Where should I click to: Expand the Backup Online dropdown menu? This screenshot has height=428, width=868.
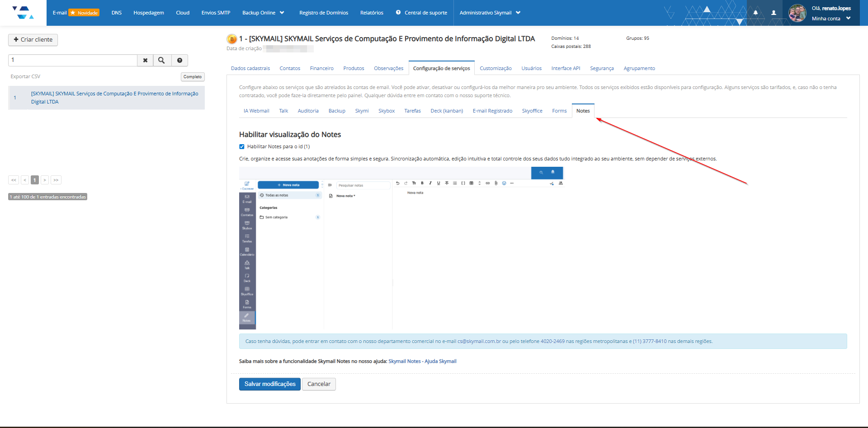pyautogui.click(x=263, y=13)
